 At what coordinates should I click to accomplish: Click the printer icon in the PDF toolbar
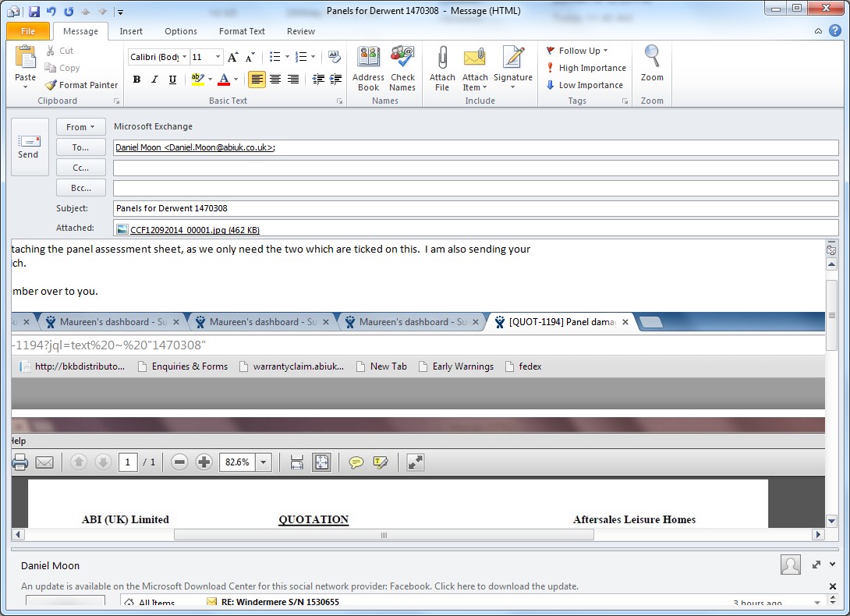[20, 462]
